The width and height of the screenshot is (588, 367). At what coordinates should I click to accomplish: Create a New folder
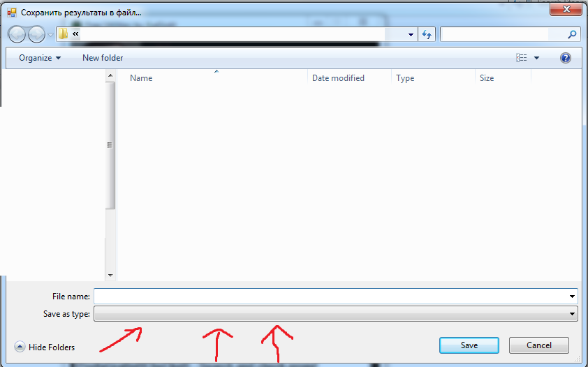[x=103, y=58]
